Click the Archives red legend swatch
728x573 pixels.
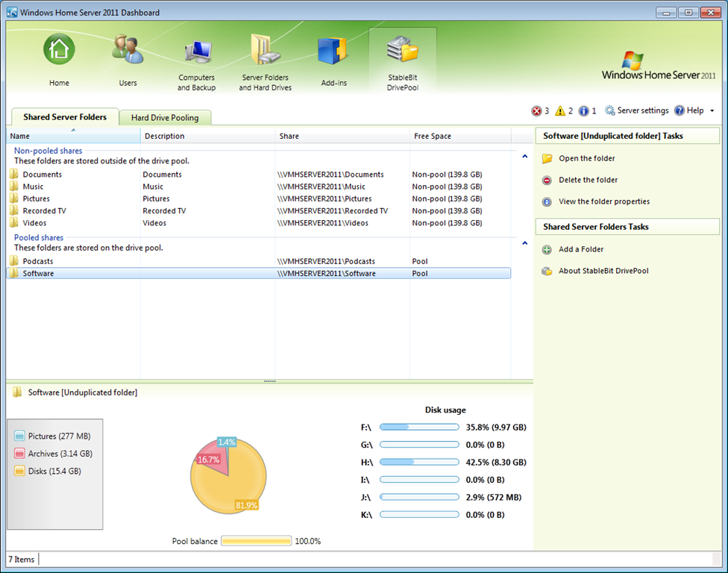19,454
